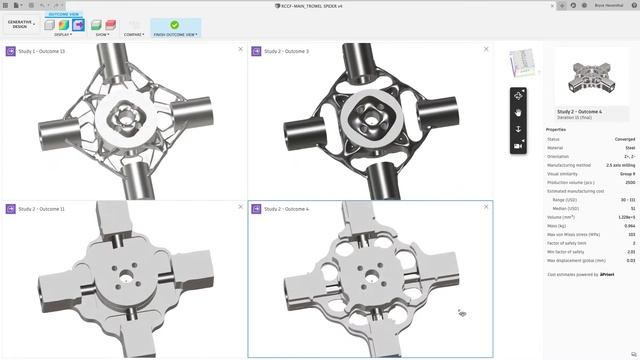640x360 pixels.
Task: Click the 2.5 axis milling value
Action: (x=620, y=165)
